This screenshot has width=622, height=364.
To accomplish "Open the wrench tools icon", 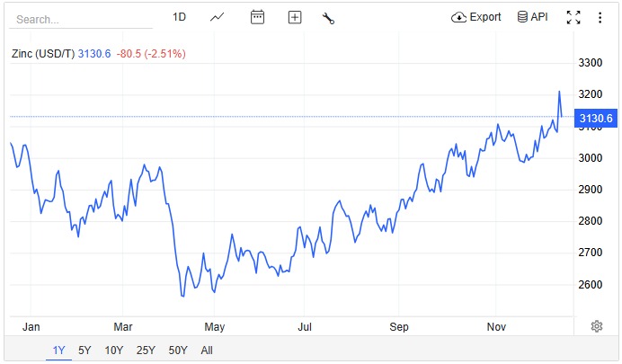I will click(x=328, y=17).
